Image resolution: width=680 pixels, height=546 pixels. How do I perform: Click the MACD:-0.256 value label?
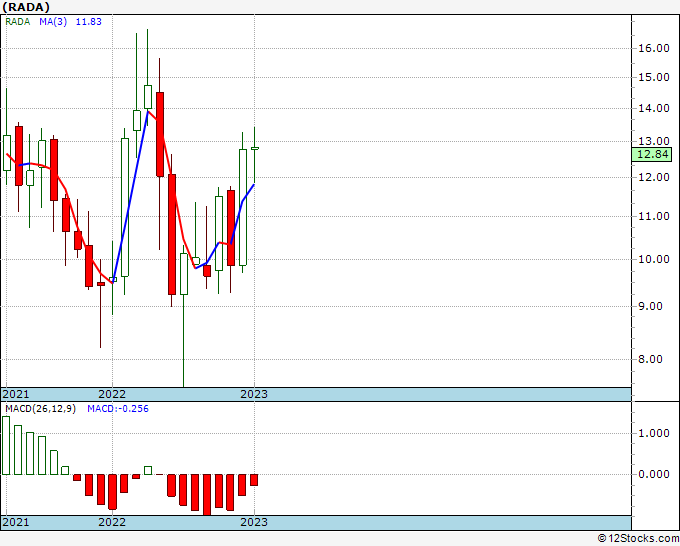pos(118,409)
